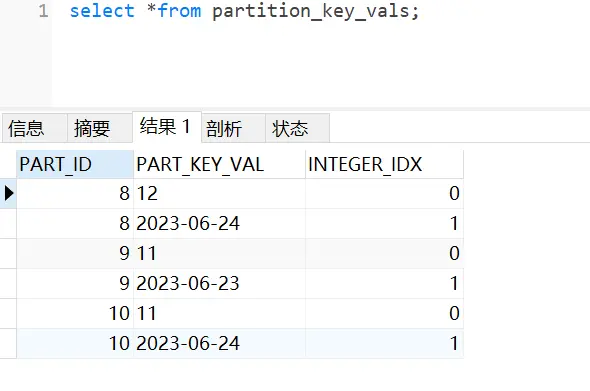This screenshot has height=391, width=590.
Task: Select PART_ID 10 cell beside value 11
Action: (75, 313)
